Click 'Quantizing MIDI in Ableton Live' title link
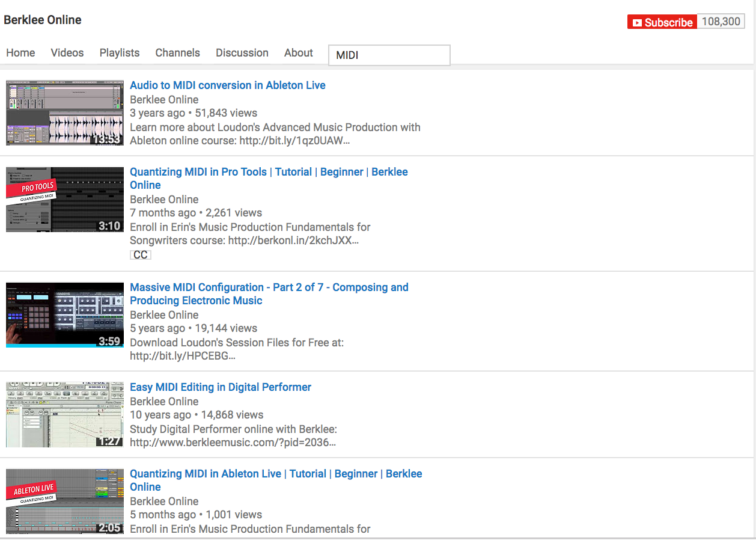Screen dimensions: 756x540 (x=276, y=474)
